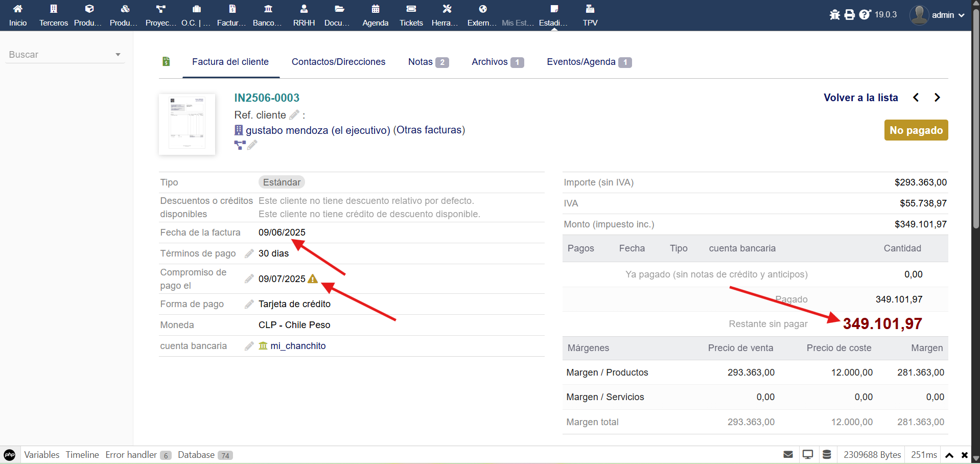Viewport: 980px width, 464px height.
Task: Click Volver a la lista link
Action: point(860,98)
